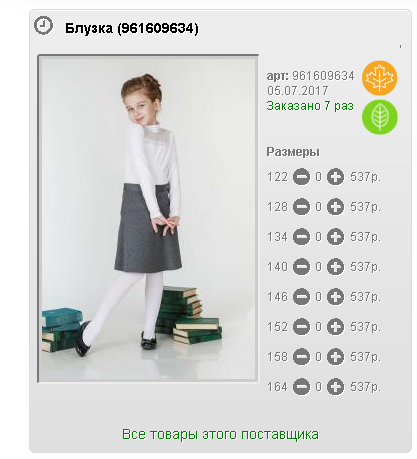Add one item of size 164
This screenshot has width=417, height=459.
pyautogui.click(x=335, y=387)
